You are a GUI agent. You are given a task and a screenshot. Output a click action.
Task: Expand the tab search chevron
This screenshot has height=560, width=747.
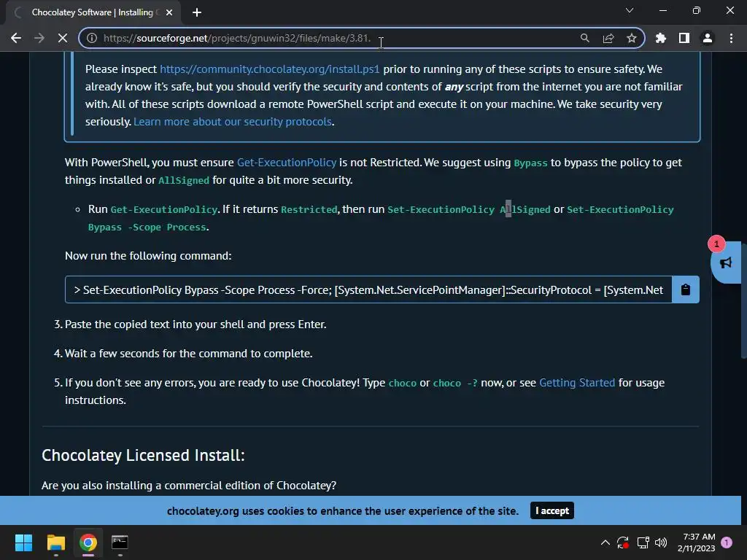(x=630, y=10)
